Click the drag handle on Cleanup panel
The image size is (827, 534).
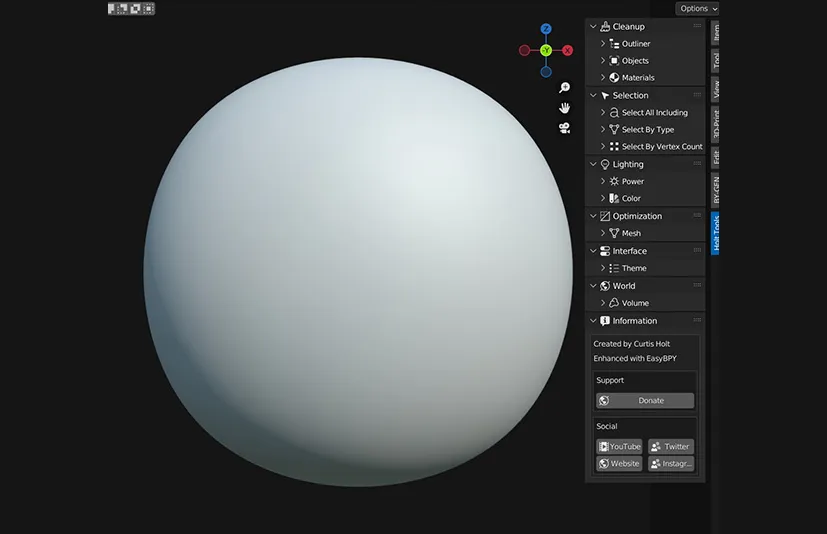pyautogui.click(x=697, y=26)
